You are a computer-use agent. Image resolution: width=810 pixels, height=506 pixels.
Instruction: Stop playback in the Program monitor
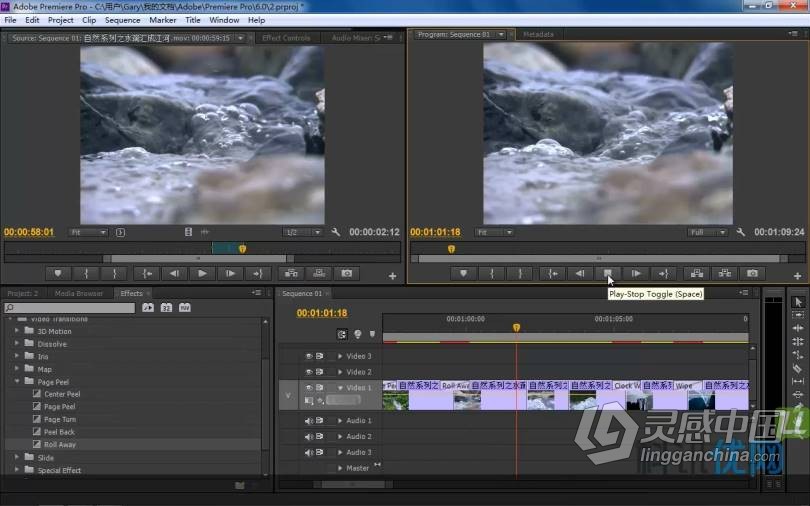pos(608,273)
